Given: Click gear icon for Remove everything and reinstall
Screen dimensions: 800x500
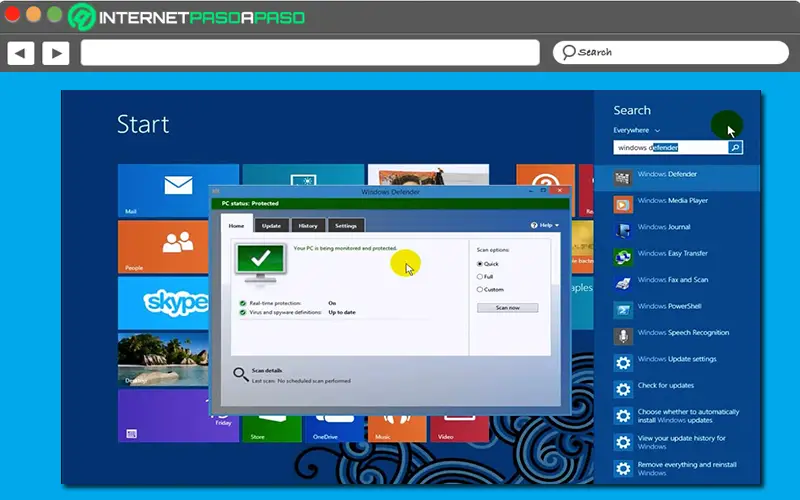Looking at the screenshot, I should click(622, 468).
